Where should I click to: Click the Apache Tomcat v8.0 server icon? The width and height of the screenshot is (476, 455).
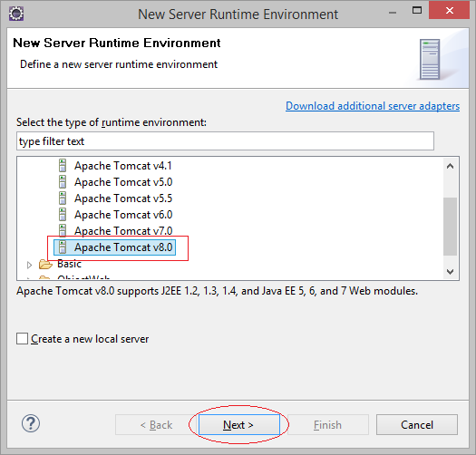63,247
